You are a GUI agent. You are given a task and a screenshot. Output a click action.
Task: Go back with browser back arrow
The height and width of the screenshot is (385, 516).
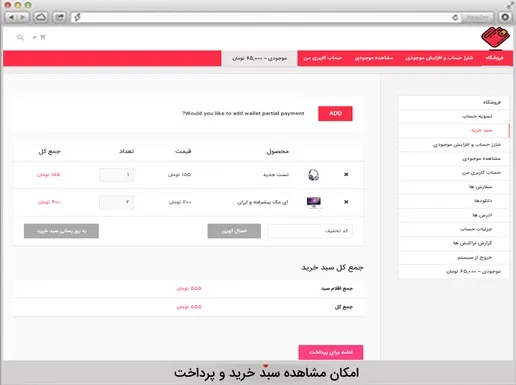click(x=11, y=17)
